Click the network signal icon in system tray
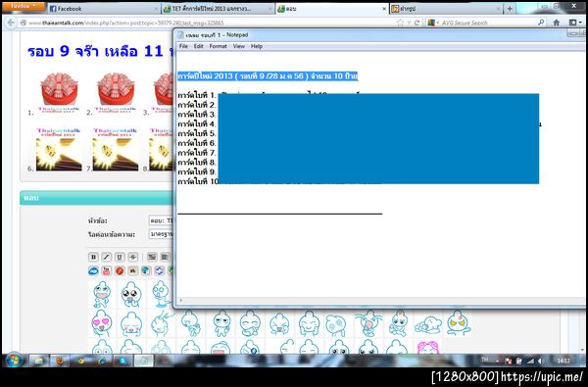Viewport: 588px width, 387px height. tap(530, 361)
